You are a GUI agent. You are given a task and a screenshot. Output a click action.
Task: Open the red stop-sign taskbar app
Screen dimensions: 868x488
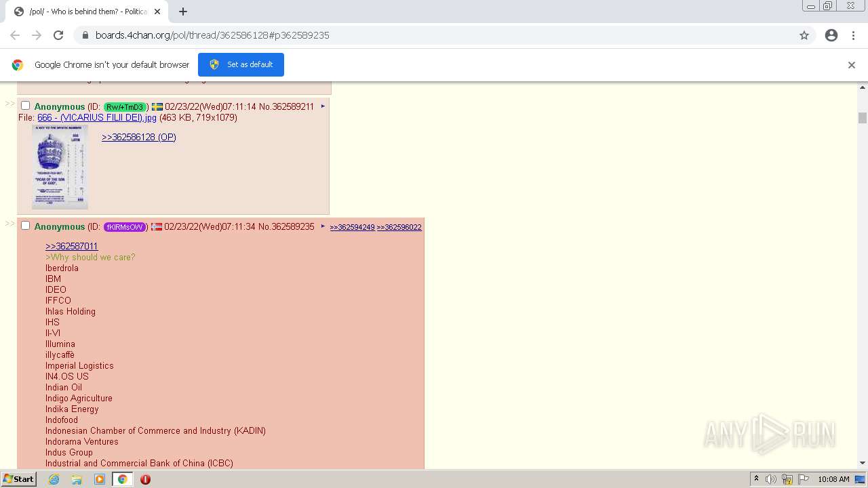(145, 479)
